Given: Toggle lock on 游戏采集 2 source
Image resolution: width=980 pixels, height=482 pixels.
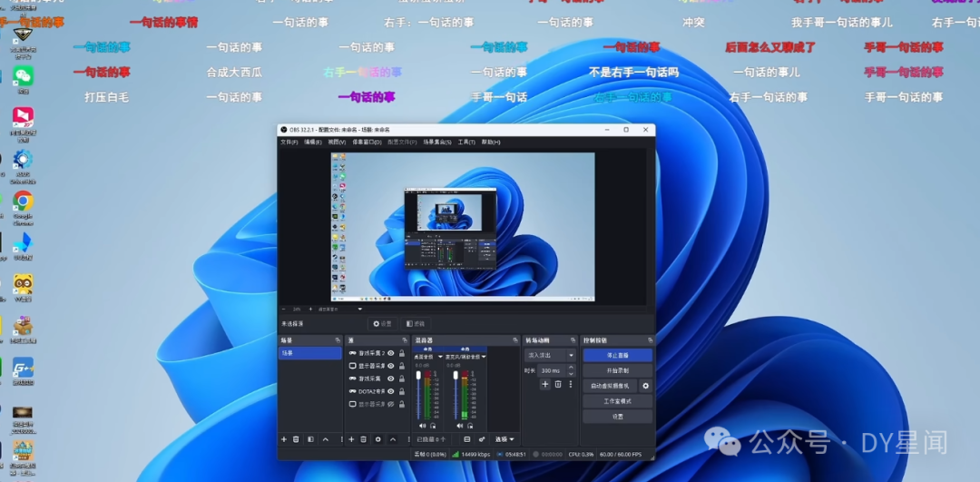Looking at the screenshot, I should [x=402, y=353].
